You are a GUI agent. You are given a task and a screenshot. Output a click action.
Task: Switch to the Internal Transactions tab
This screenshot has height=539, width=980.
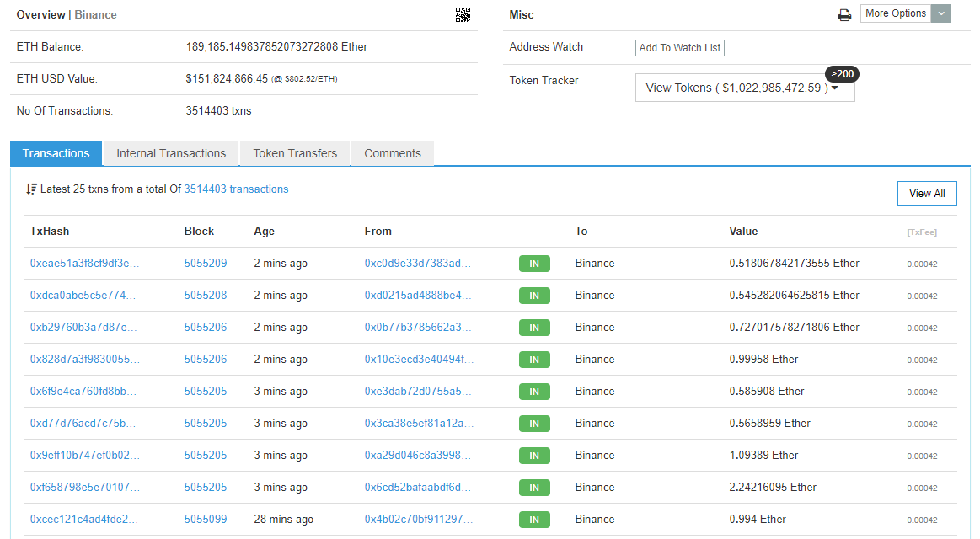[170, 153]
